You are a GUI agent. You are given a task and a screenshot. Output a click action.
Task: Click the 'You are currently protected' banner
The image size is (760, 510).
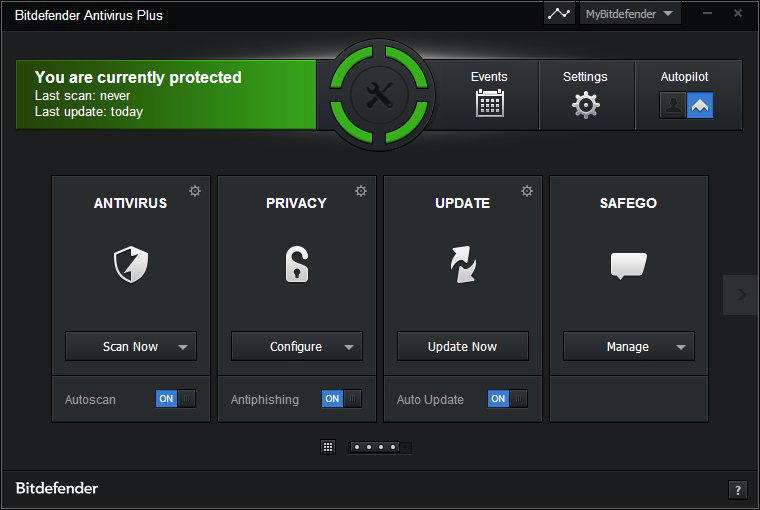click(166, 95)
